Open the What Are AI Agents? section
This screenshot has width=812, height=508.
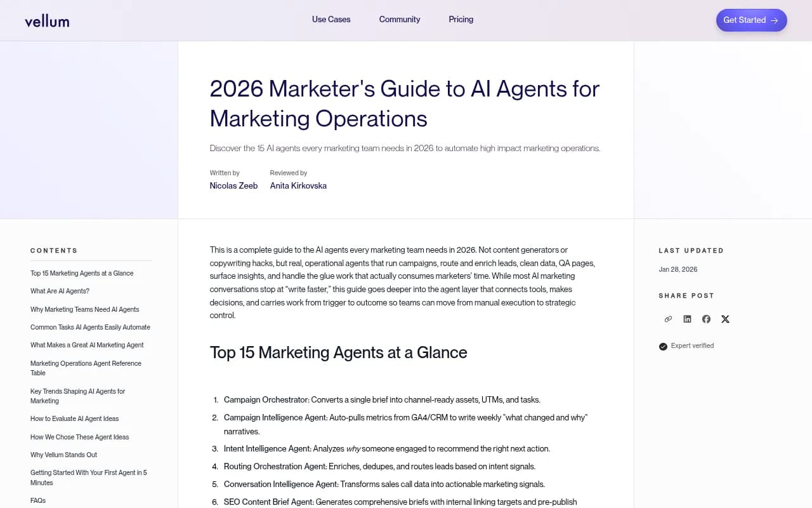coord(60,291)
